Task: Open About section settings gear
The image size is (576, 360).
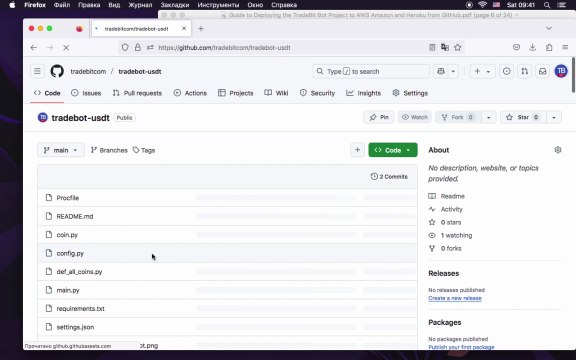Action: (558, 150)
